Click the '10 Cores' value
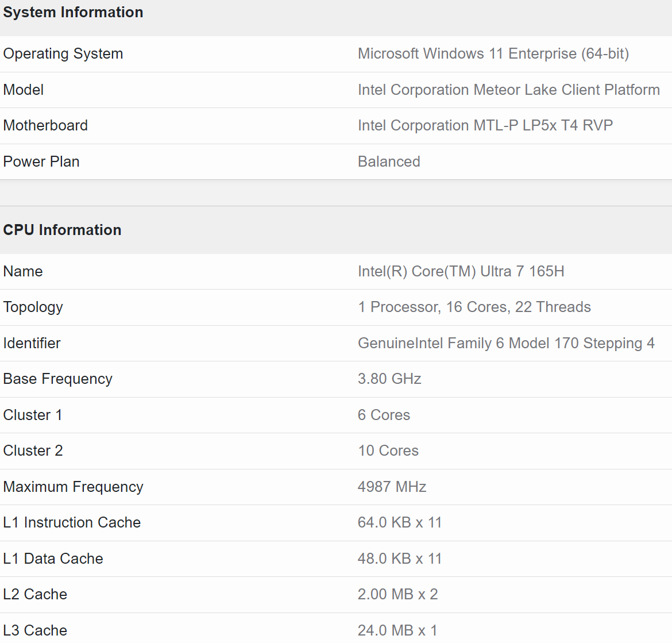The width and height of the screenshot is (672, 643). click(x=388, y=451)
